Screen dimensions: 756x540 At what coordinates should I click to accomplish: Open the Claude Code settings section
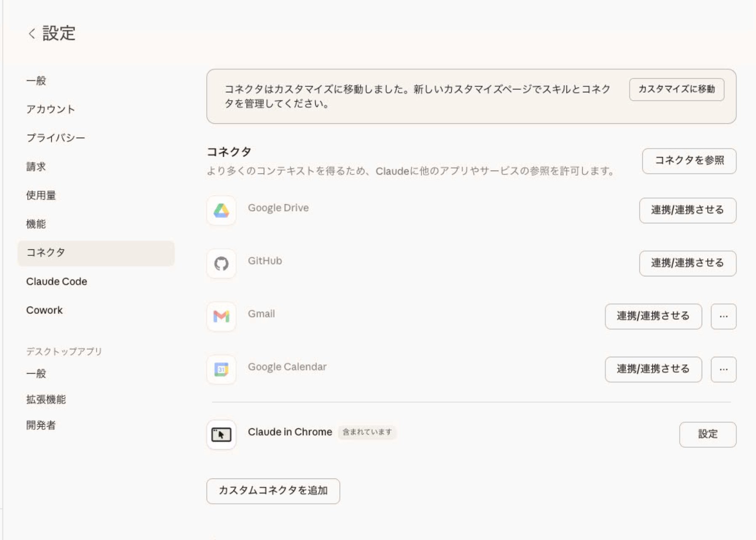tap(57, 281)
